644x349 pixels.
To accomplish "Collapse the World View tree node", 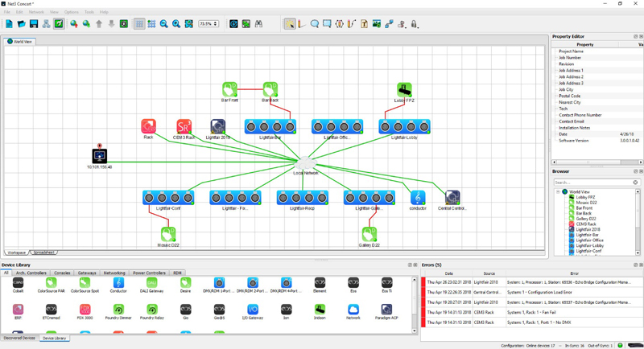I will pos(558,191).
